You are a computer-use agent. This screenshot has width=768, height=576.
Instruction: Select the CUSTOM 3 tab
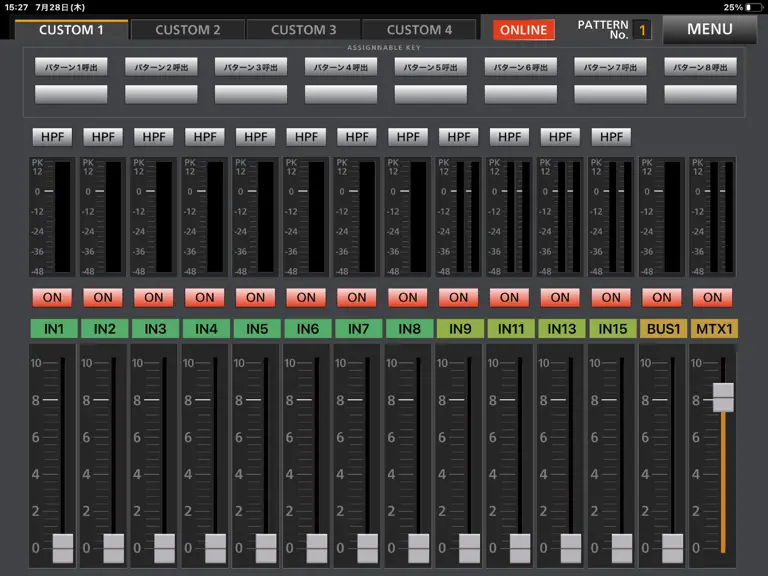[x=304, y=30]
